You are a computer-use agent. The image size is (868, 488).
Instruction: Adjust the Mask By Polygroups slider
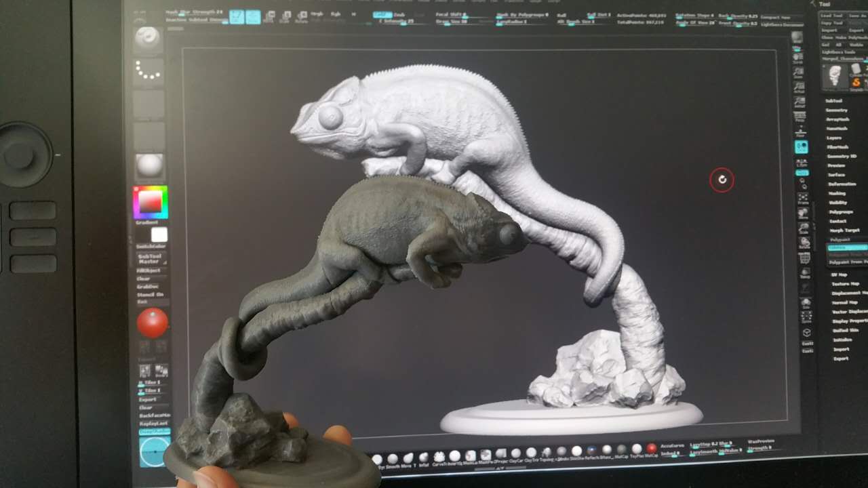(522, 14)
